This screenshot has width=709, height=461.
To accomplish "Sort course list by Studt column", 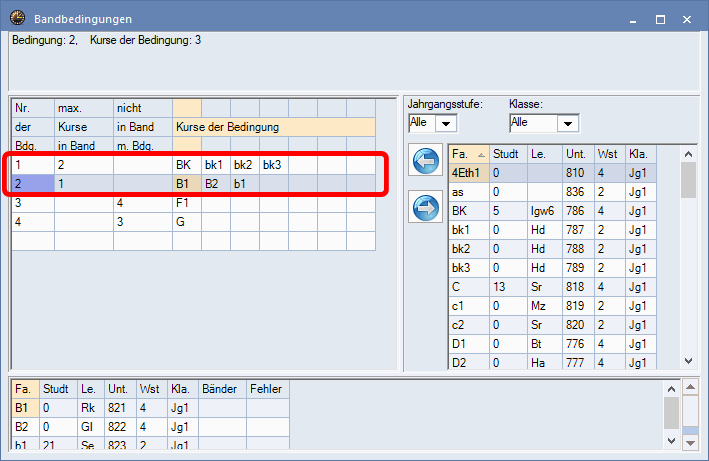I will point(506,154).
